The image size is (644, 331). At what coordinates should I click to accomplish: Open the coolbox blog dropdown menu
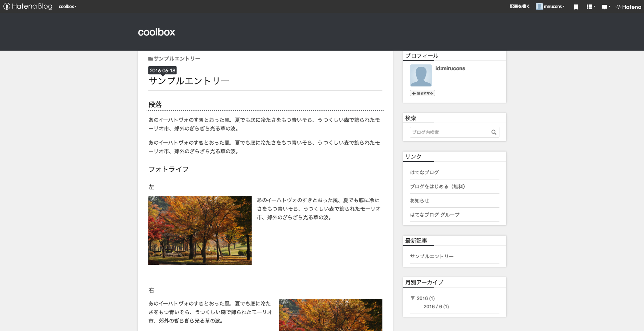(x=67, y=7)
